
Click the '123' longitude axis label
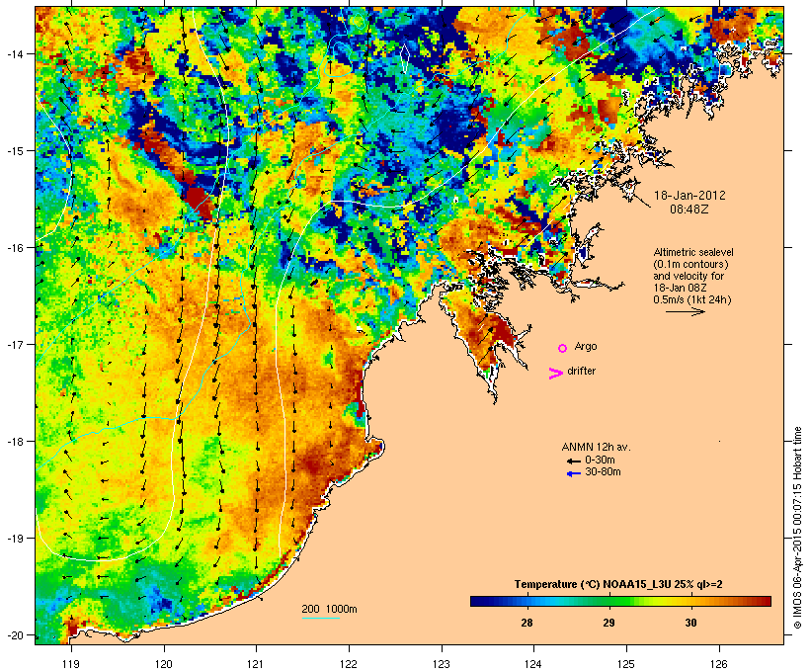[442, 664]
